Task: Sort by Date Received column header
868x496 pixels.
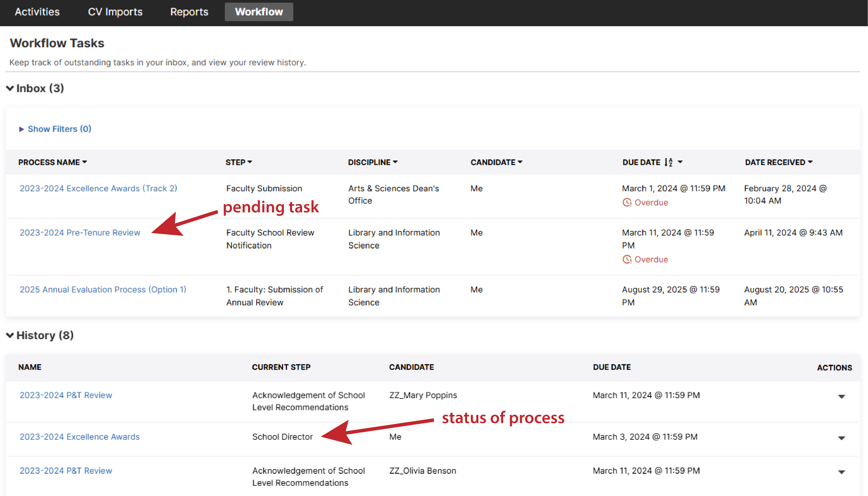Action: pos(779,162)
